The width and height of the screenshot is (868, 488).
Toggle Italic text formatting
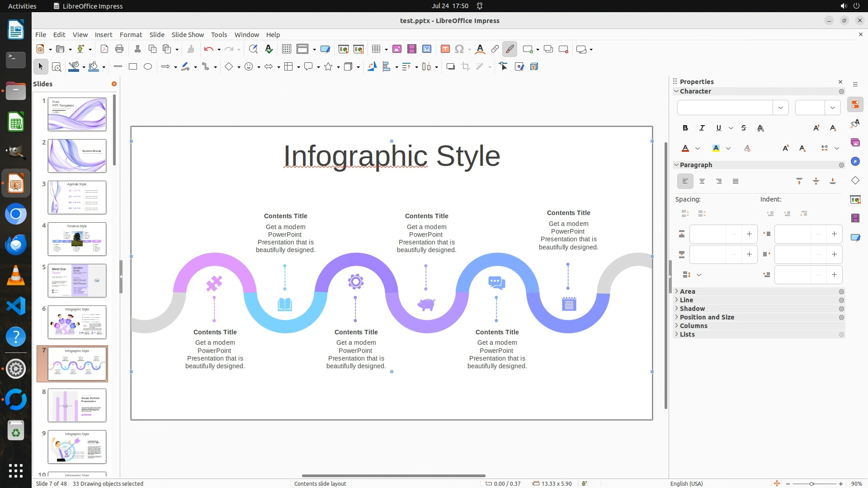tap(702, 128)
